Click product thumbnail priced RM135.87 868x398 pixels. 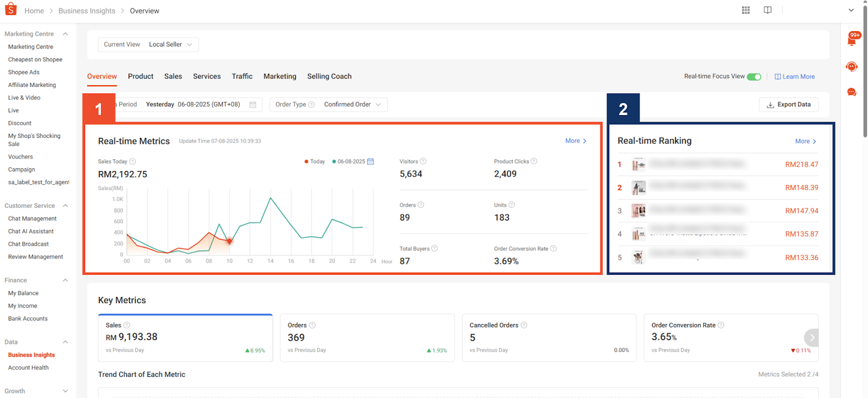[639, 234]
